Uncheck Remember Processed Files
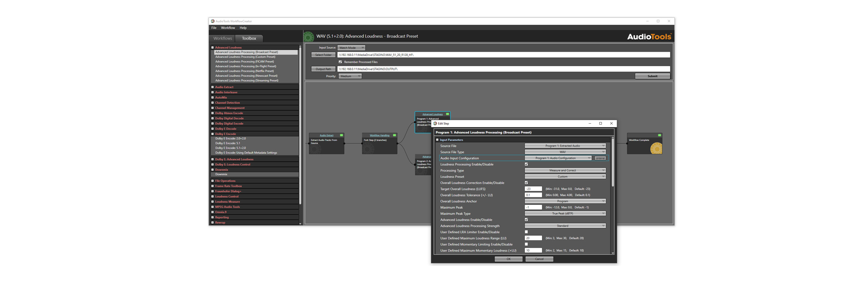Screen dimensions: 868x282 (340, 62)
